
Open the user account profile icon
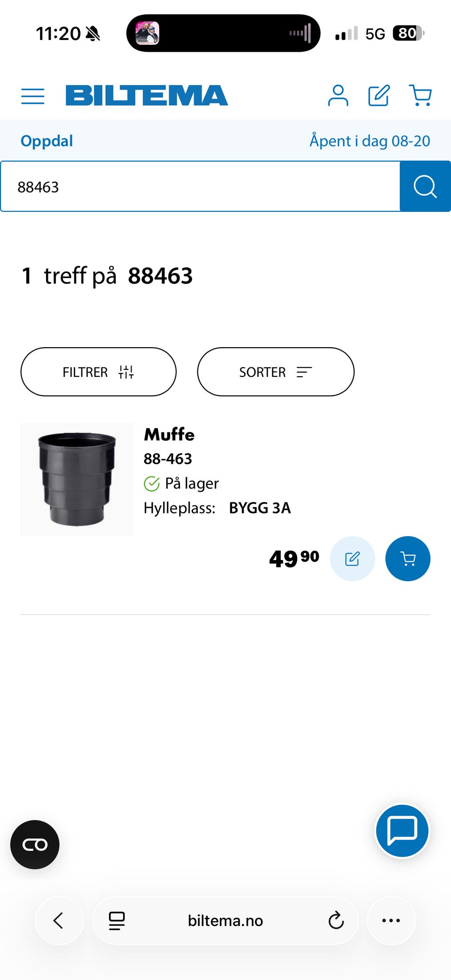pyautogui.click(x=338, y=95)
